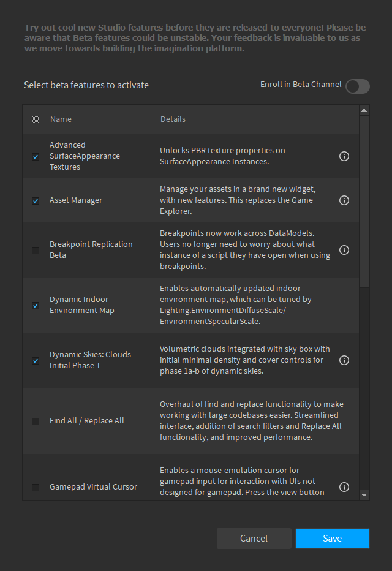The image size is (392, 571).
Task: Open info tooltip for Advanced SurfaceAppearance Textures
Action: click(344, 156)
